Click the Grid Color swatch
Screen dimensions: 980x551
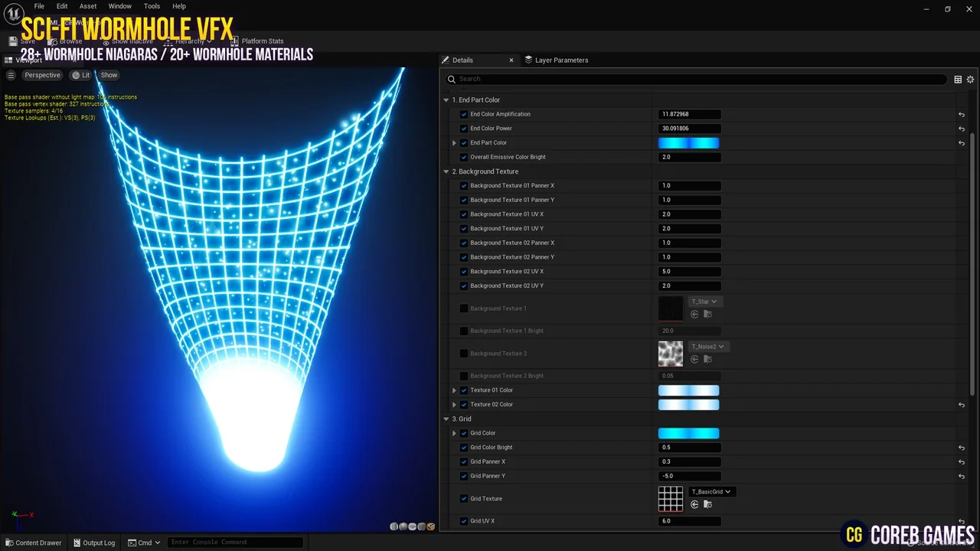[x=688, y=433]
